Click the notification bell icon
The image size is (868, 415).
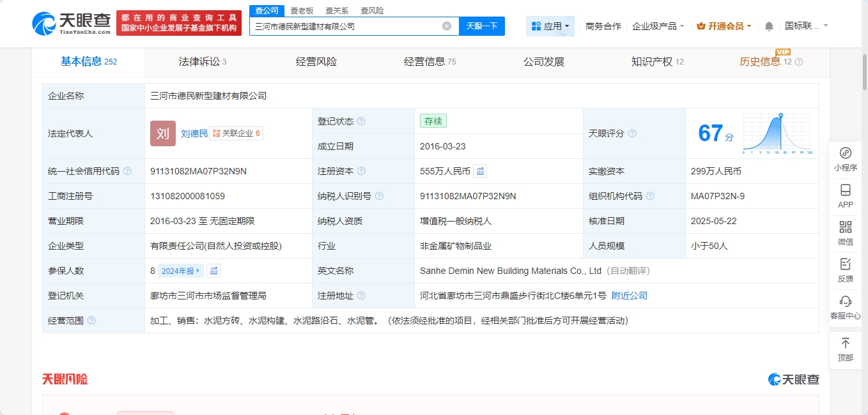tap(769, 26)
